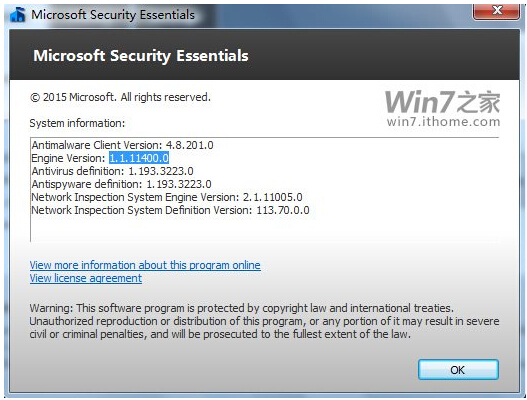
Task: Click the System information label
Action: point(77,123)
